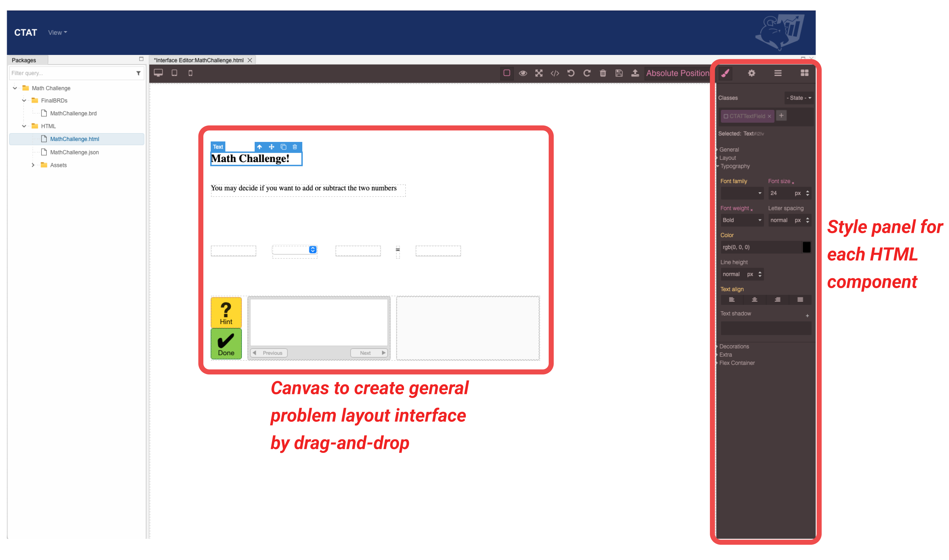Click the Filter query input field
This screenshot has width=949, height=560.
72,73
